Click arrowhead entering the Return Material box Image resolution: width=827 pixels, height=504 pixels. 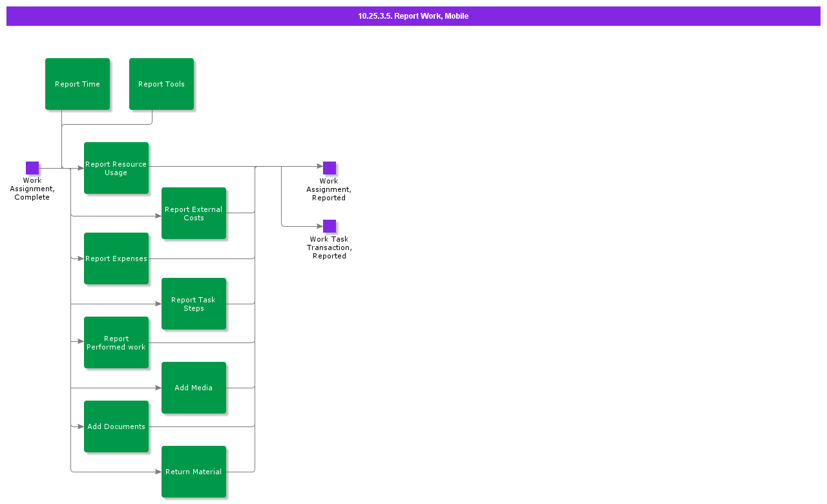158,472
